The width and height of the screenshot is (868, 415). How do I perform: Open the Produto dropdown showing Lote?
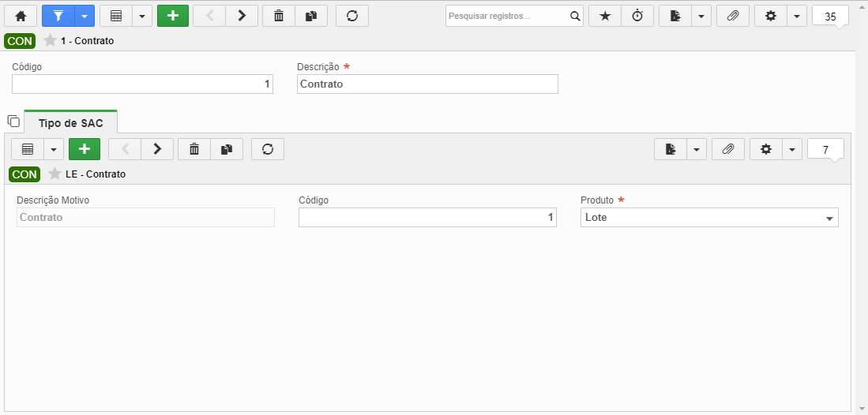pos(709,218)
